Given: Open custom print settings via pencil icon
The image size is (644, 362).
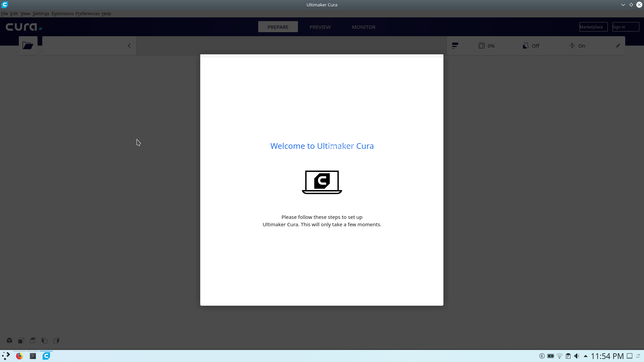Looking at the screenshot, I should coord(618,45).
